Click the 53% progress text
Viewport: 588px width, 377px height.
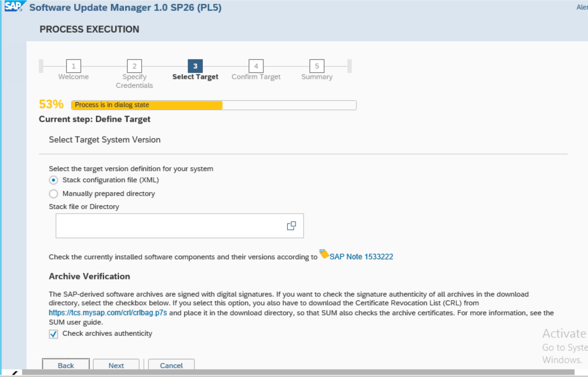pos(51,104)
